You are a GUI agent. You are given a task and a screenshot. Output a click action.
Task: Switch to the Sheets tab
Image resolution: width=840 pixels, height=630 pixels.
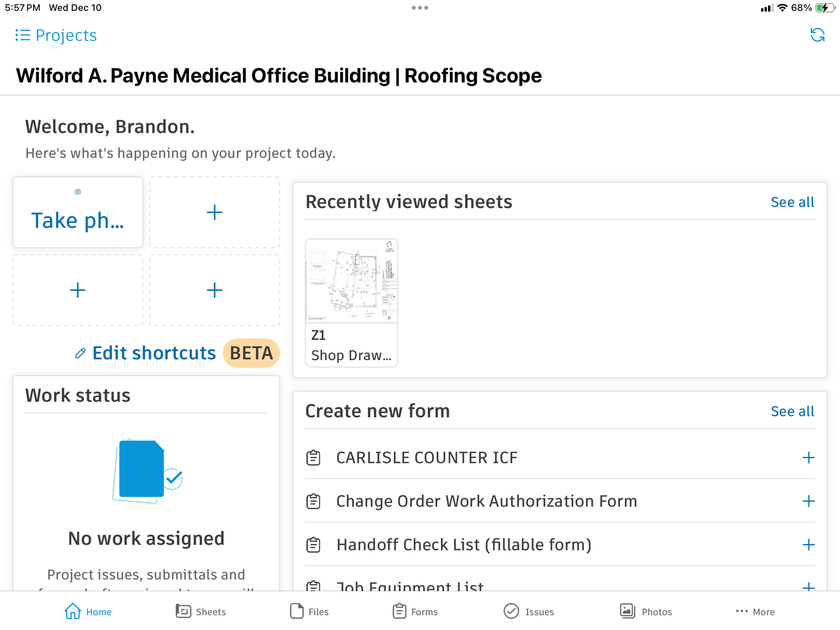click(201, 612)
